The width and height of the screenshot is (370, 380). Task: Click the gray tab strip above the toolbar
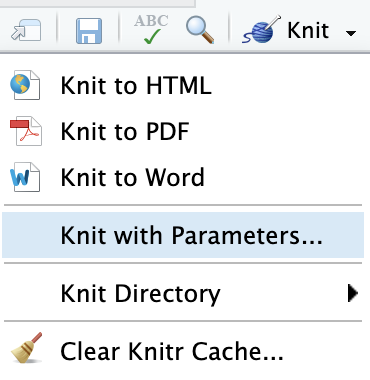click(97, 3)
